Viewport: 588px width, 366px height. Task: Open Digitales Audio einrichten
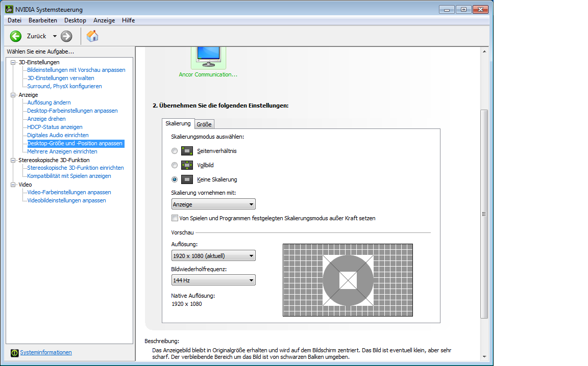(58, 135)
